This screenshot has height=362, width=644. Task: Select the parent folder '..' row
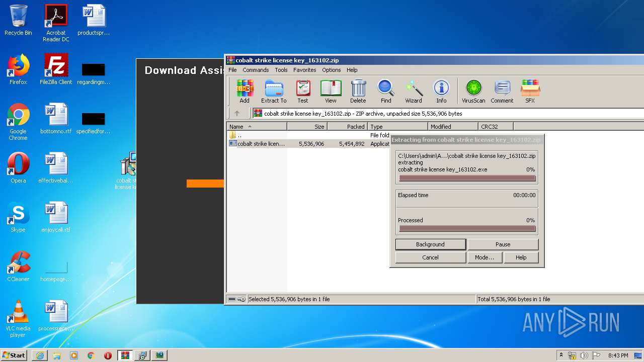[309, 135]
